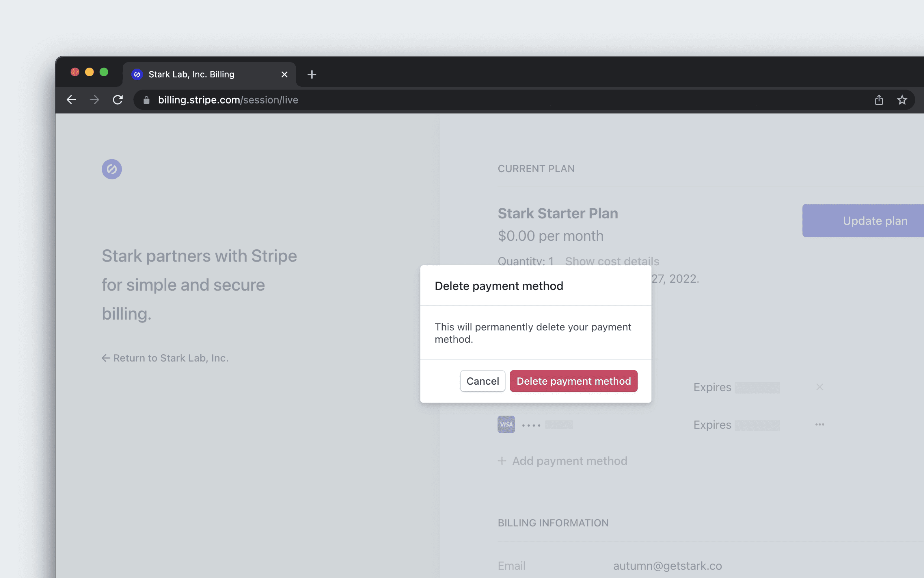The height and width of the screenshot is (578, 924).
Task: Click the Email field label
Action: pyautogui.click(x=512, y=566)
